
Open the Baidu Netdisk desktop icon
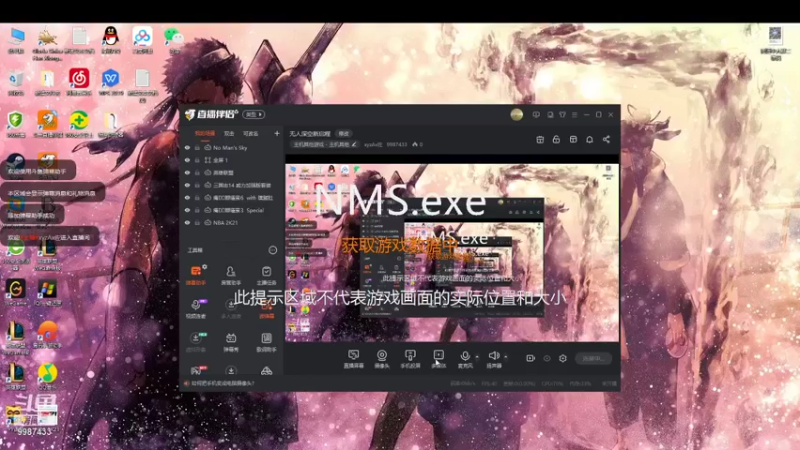[142, 40]
